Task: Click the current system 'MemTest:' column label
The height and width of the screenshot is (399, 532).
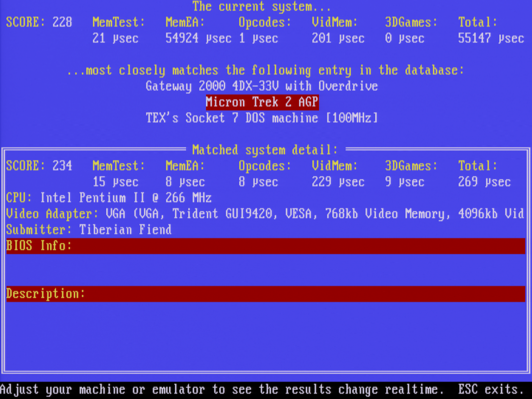Action: click(118, 22)
